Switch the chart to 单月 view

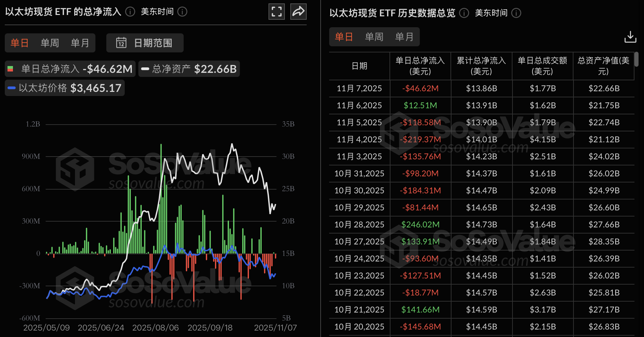coord(79,43)
